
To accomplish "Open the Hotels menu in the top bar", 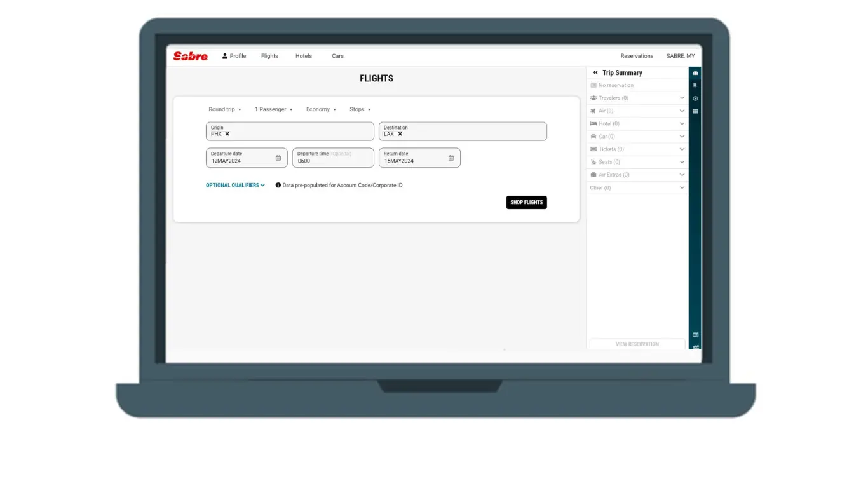I will (x=304, y=56).
